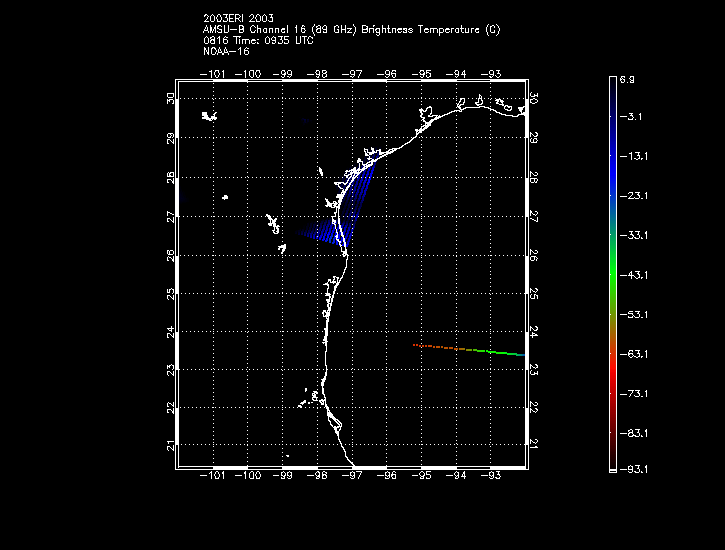Image resolution: width=725 pixels, height=550 pixels.
Task: Click the -93 longitude label on top axis
Action: coord(491,72)
